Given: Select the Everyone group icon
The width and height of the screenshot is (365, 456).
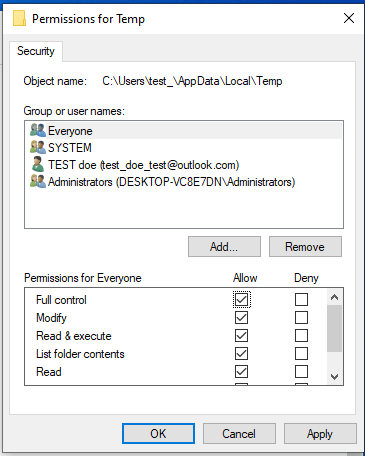Looking at the screenshot, I should pos(38,130).
